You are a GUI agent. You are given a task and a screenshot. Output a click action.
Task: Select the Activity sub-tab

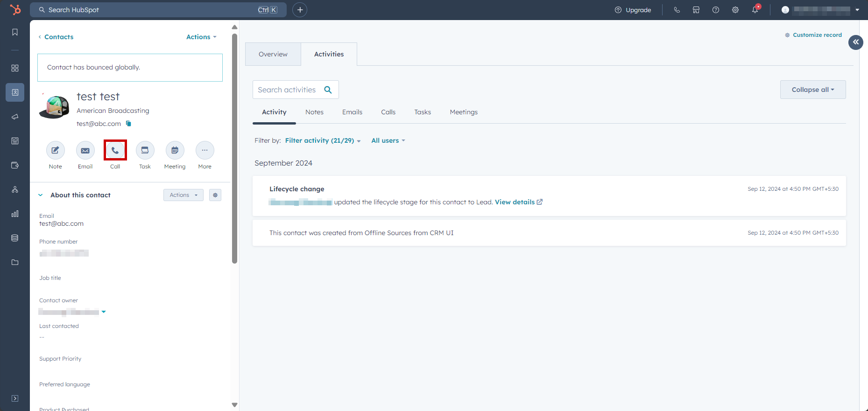[274, 112]
